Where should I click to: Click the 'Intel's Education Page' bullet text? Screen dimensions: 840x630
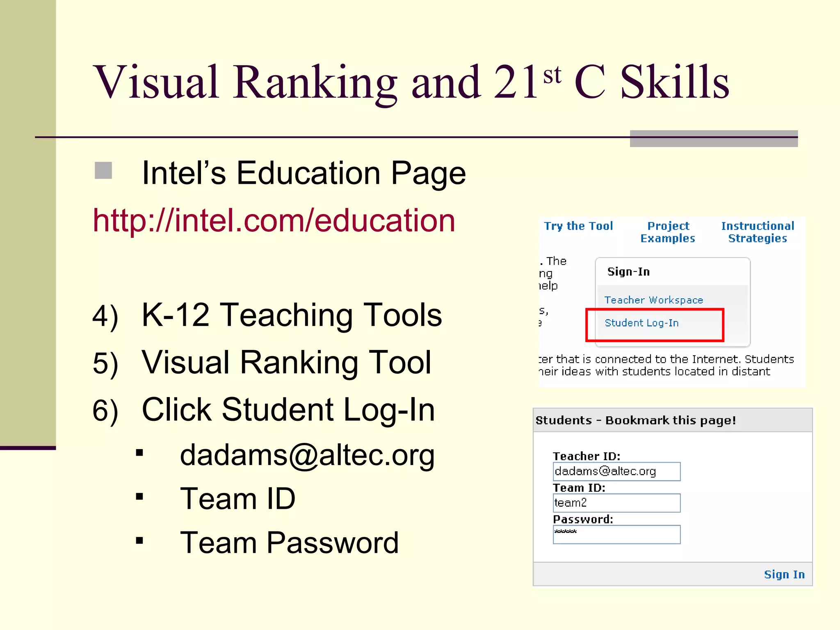coord(304,173)
